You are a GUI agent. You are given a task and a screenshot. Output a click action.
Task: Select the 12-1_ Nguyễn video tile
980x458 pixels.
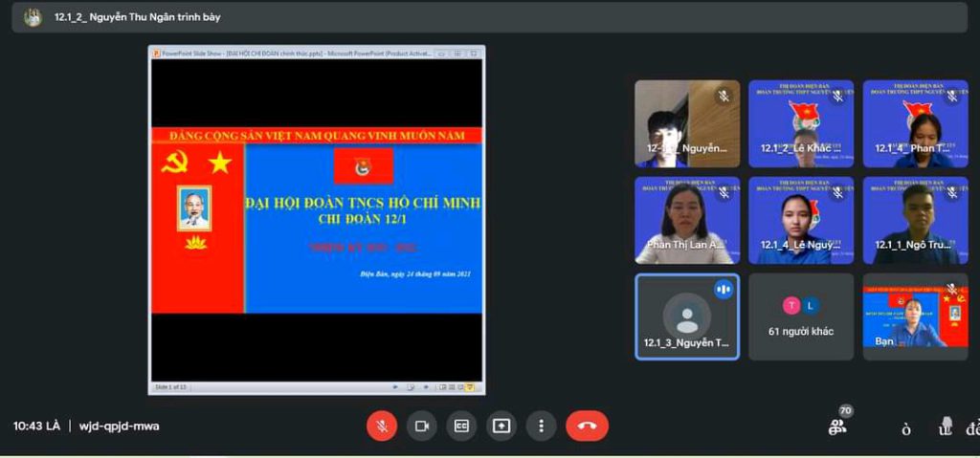coord(687,123)
